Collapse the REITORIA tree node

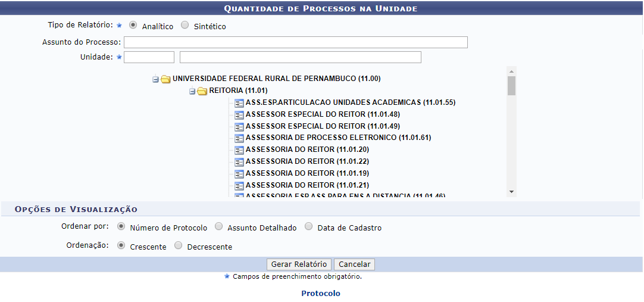(192, 91)
